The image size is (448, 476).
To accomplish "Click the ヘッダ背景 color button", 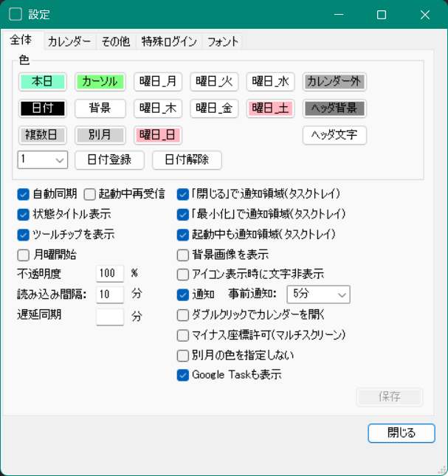I will [x=334, y=108].
